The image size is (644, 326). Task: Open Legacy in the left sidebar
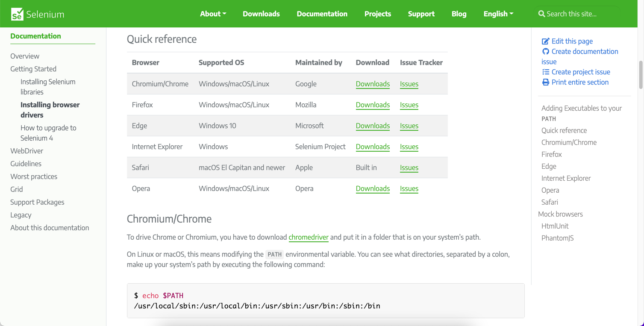[21, 215]
